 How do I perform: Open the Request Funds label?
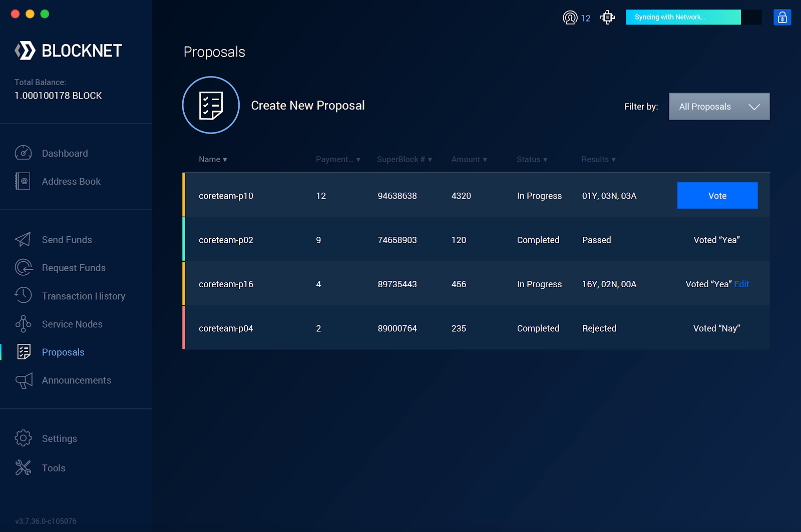pos(74,268)
